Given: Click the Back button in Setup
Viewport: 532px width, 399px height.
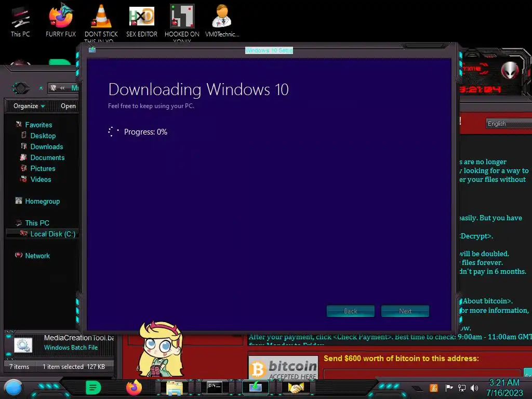Looking at the screenshot, I should (x=351, y=311).
